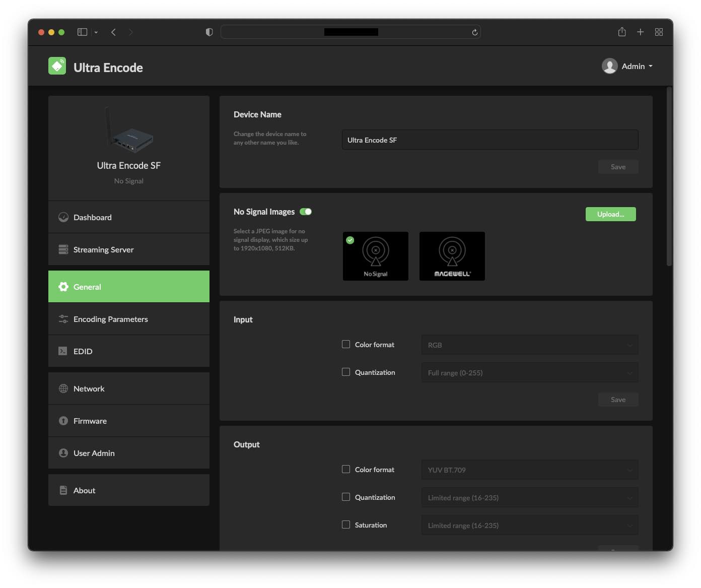Save the Input settings
This screenshot has width=701, height=588.
[x=618, y=400]
